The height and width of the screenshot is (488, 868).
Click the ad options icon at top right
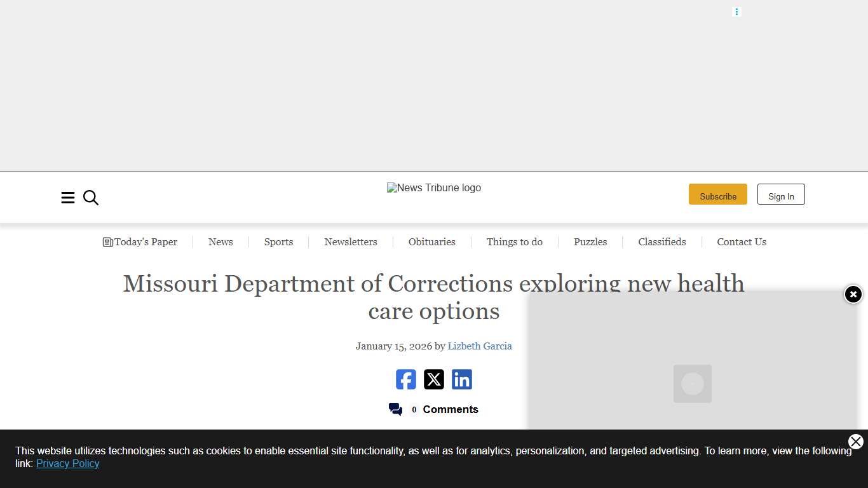736,11
